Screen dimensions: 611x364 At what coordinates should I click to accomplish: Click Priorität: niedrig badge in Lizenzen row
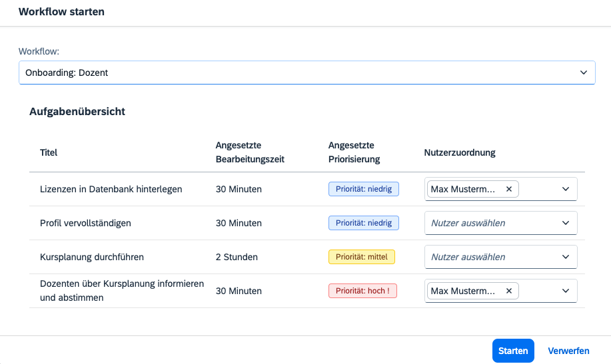[x=364, y=189]
